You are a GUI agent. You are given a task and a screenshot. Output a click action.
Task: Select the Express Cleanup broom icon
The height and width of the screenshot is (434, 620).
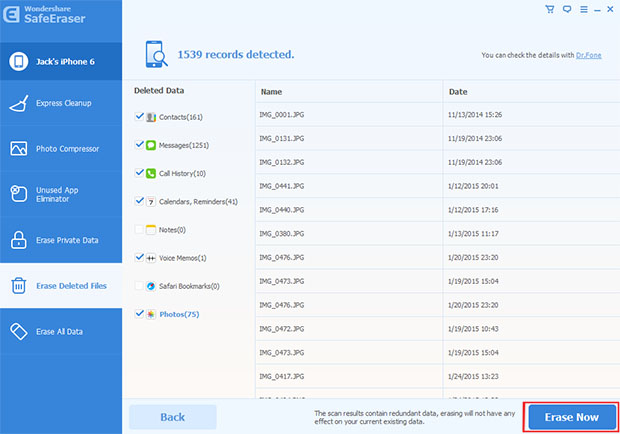[x=18, y=102]
